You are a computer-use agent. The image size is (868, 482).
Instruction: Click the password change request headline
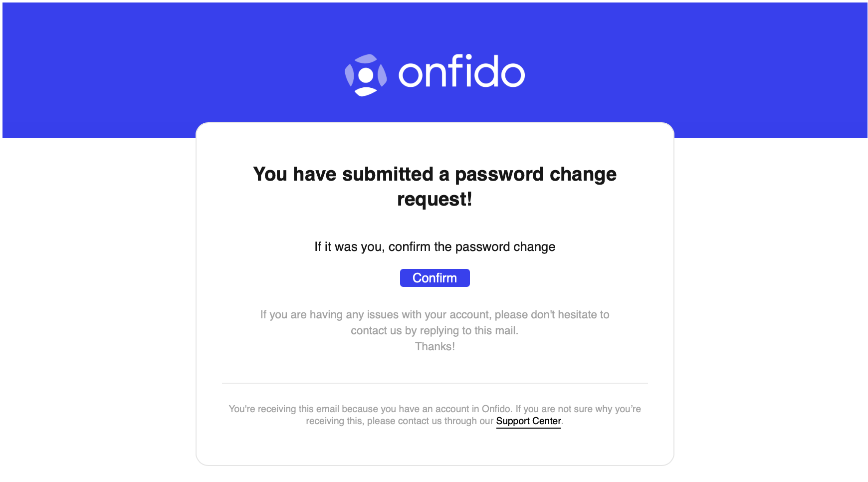(x=434, y=186)
